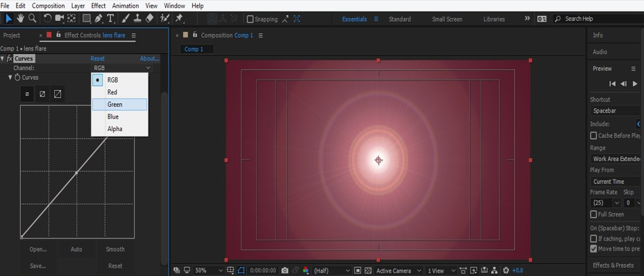This screenshot has width=644, height=276.
Task: Show more workspaces with double chevron
Action: [x=527, y=19]
